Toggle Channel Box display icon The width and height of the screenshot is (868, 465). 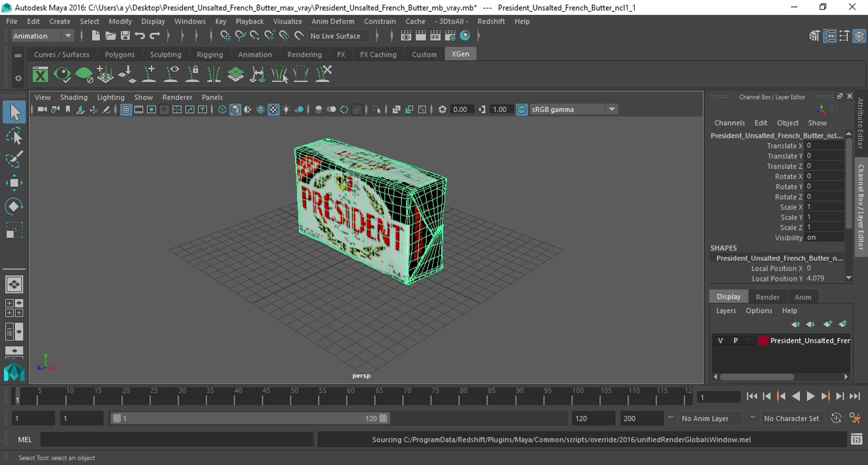point(859,36)
